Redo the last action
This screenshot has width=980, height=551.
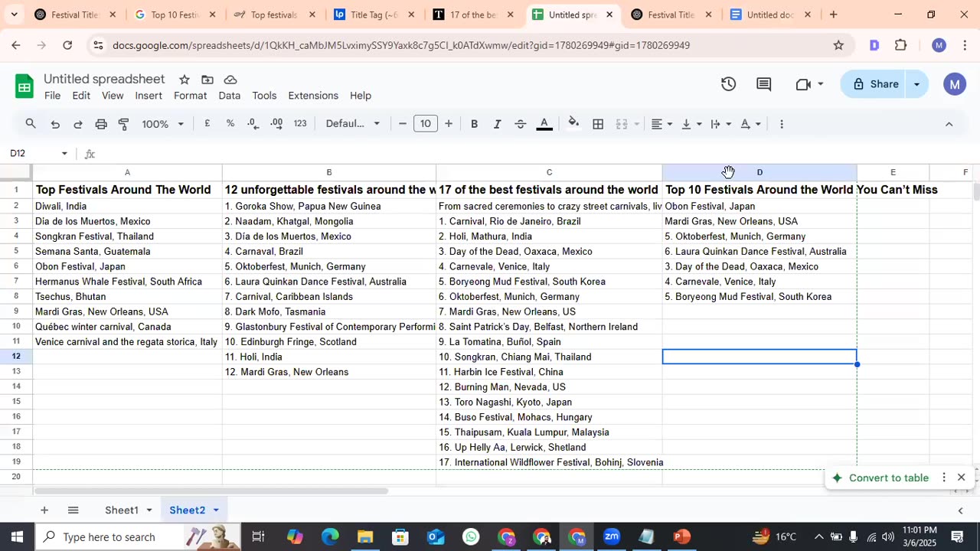point(77,124)
